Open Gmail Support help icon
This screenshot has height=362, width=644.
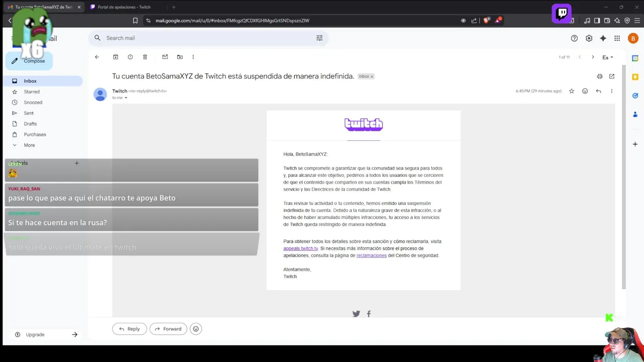tap(574, 38)
